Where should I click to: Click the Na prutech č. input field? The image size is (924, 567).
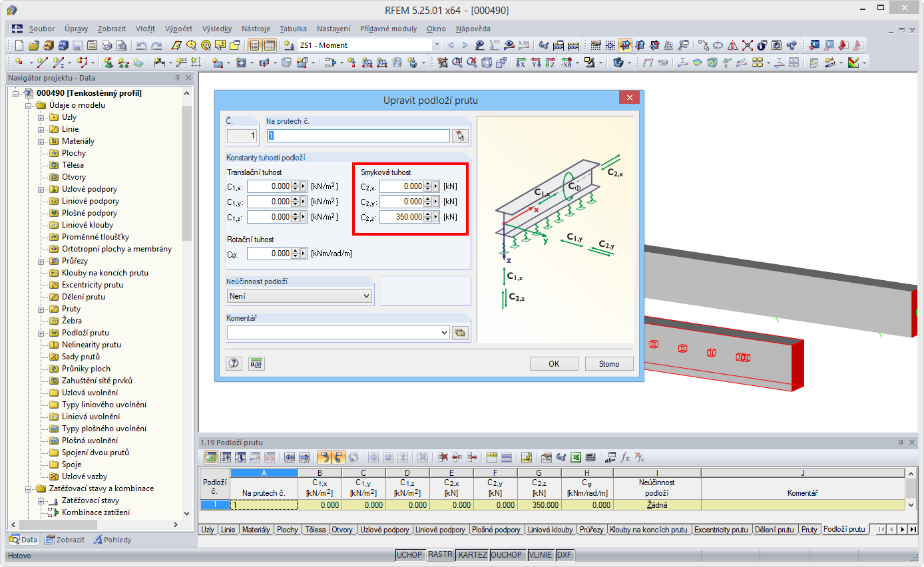358,136
